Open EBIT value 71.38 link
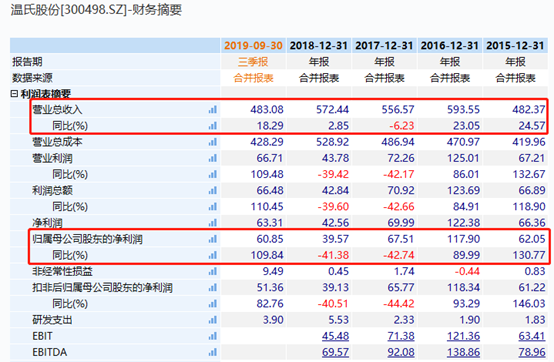The image size is (554, 362). [401, 336]
